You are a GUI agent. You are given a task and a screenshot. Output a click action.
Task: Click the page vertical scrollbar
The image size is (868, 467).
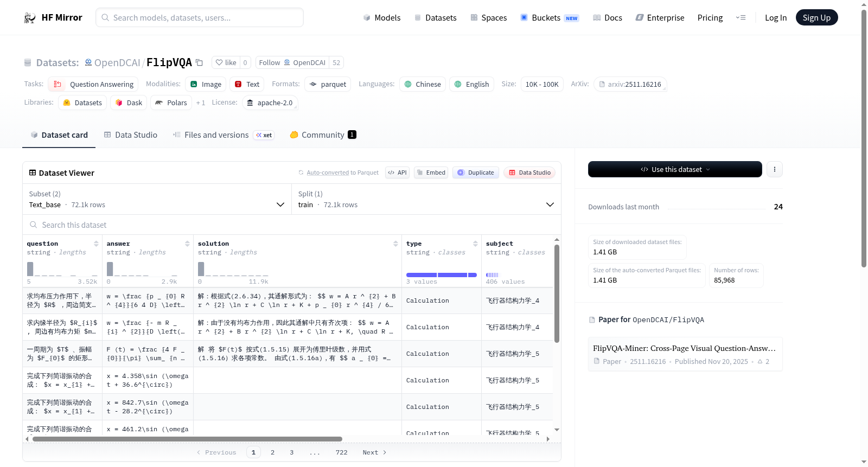(864, 139)
